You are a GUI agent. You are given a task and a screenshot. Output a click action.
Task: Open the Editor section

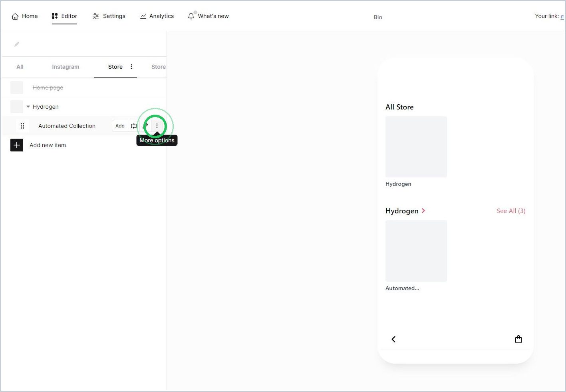coord(64,16)
